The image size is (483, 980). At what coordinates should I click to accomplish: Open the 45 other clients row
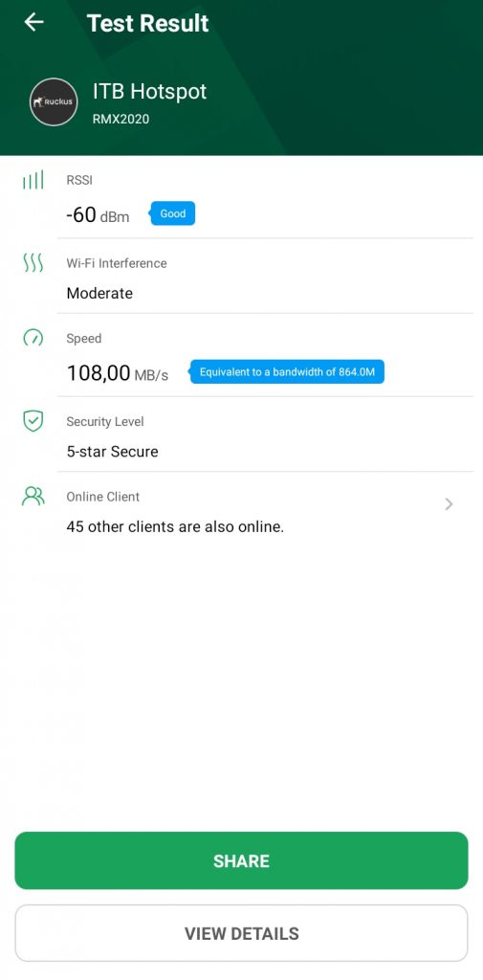pos(265,511)
